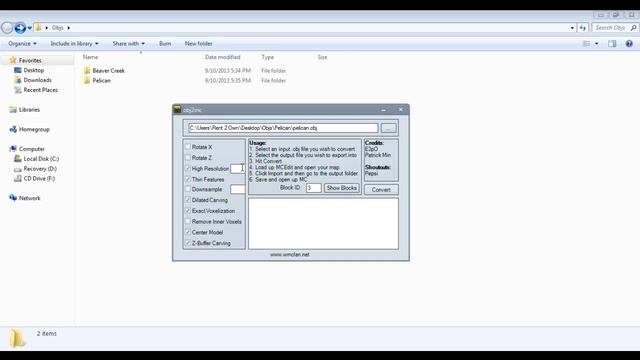This screenshot has width=640, height=360.
Task: Click the Explorer Forward navigation button
Action: pyautogui.click(x=20, y=28)
